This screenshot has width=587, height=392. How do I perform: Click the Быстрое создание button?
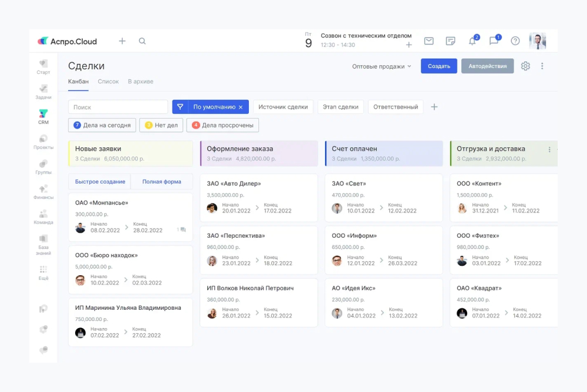[100, 182]
